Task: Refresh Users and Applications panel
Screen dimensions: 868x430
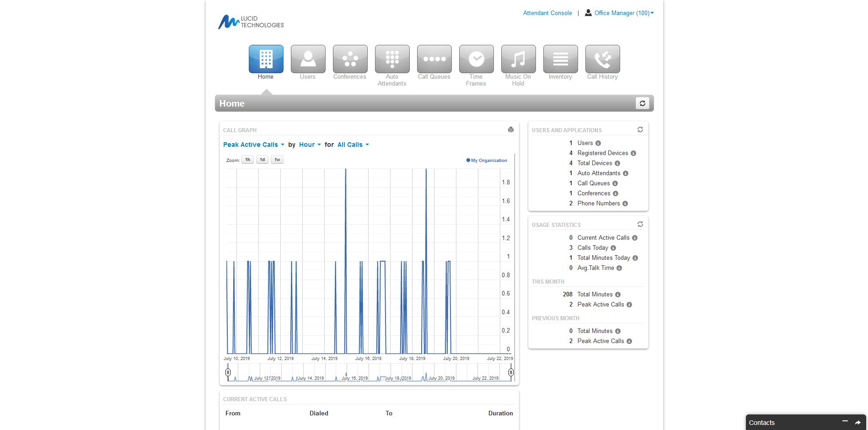Action: click(x=640, y=130)
